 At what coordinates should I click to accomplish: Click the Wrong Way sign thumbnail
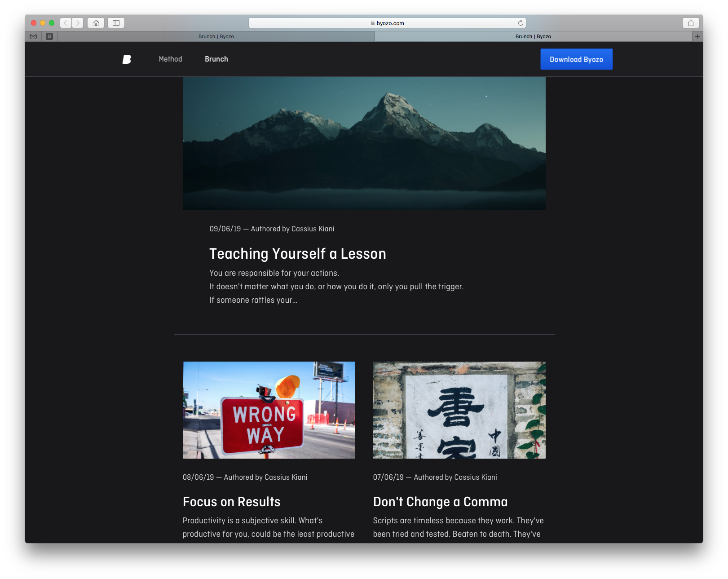point(269,410)
